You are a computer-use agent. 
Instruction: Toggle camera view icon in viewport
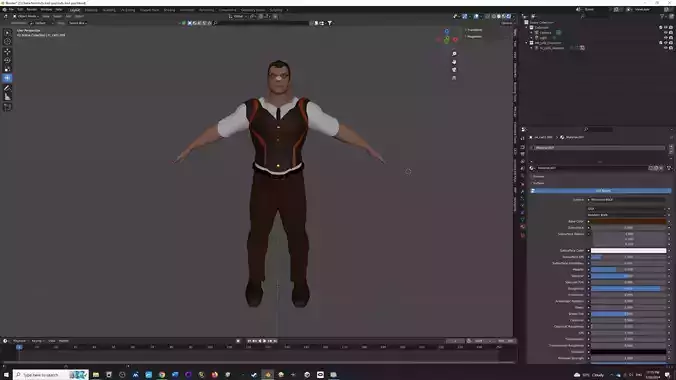[454, 70]
